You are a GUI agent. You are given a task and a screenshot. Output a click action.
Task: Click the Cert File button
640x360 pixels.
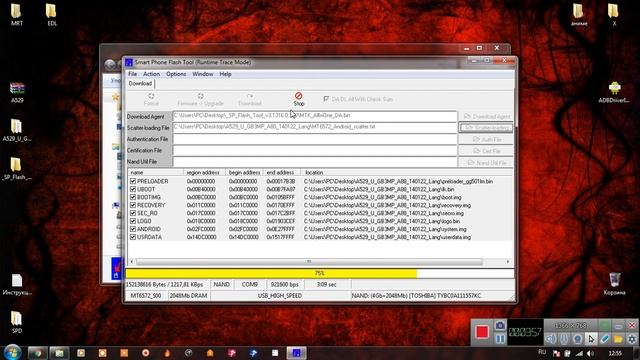[487, 151]
